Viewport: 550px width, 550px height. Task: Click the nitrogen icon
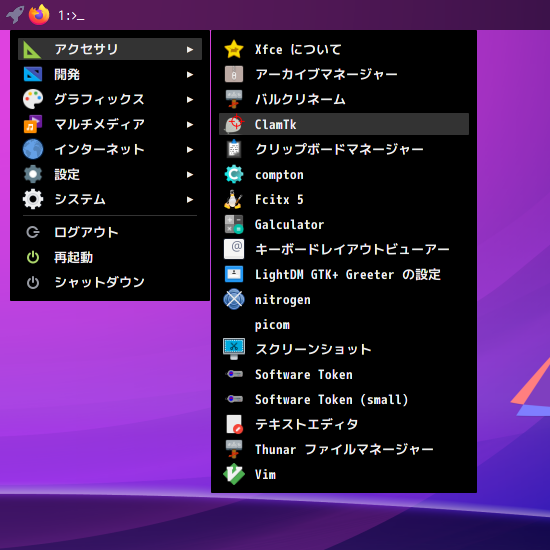pyautogui.click(x=234, y=299)
